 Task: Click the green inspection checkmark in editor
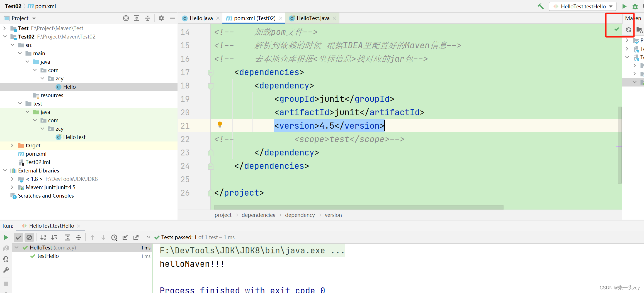(616, 29)
